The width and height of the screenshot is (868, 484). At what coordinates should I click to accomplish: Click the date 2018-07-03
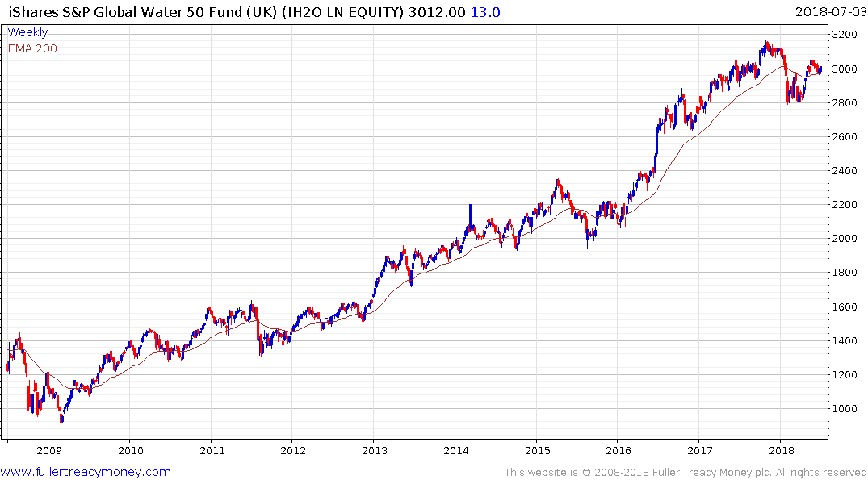830,12
